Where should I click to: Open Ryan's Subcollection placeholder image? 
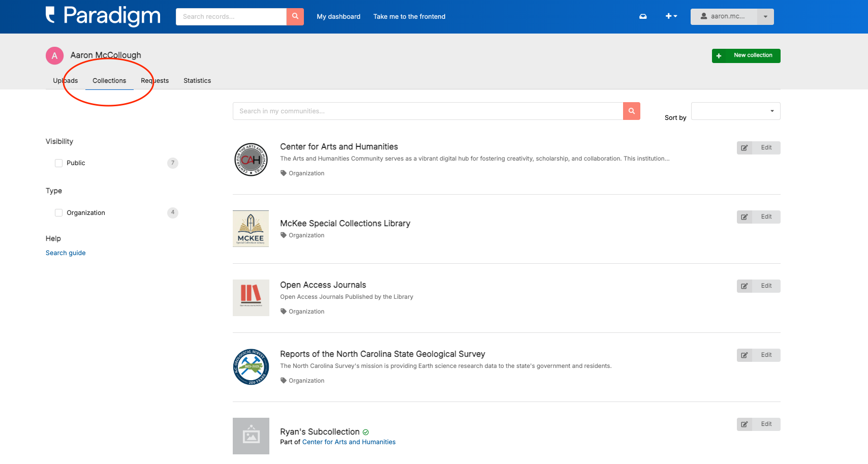[251, 436]
